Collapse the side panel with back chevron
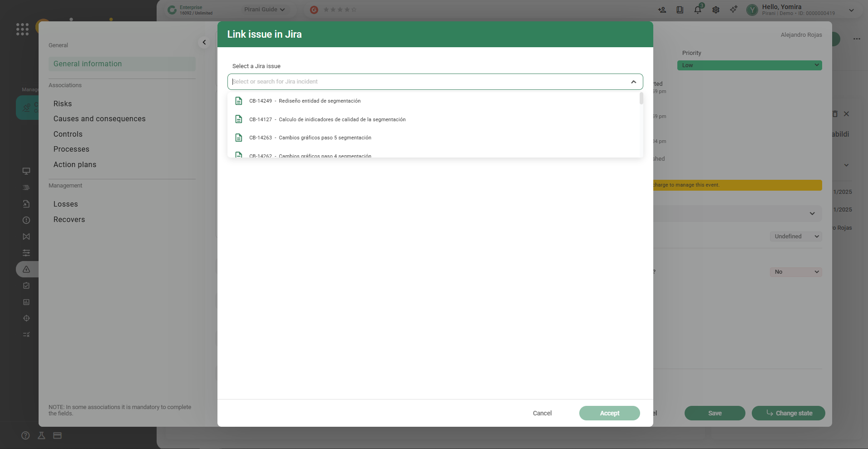The width and height of the screenshot is (868, 449). pos(204,42)
